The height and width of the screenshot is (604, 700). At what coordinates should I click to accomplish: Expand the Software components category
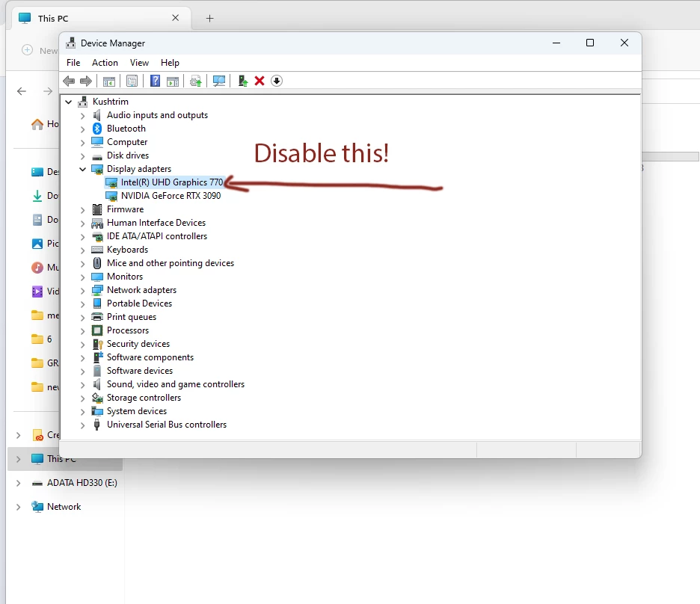[x=82, y=358]
